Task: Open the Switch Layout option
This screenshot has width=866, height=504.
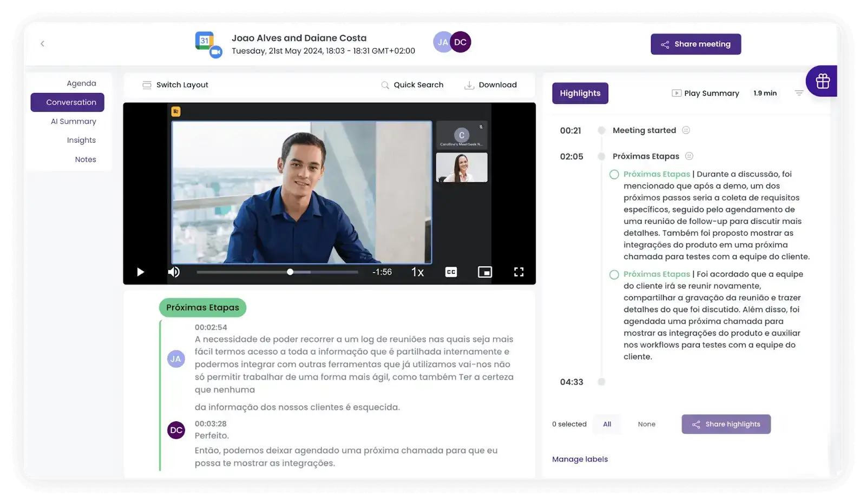Action: 175,85
